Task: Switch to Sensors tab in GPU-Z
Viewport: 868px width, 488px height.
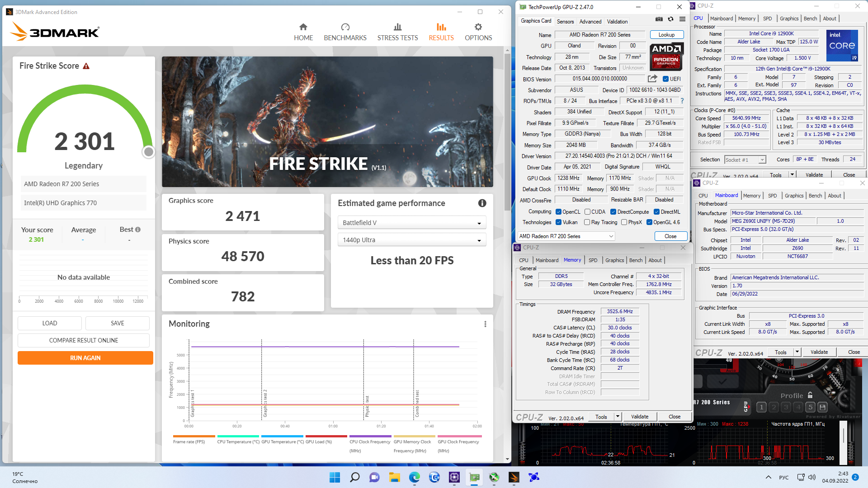Action: pos(565,22)
